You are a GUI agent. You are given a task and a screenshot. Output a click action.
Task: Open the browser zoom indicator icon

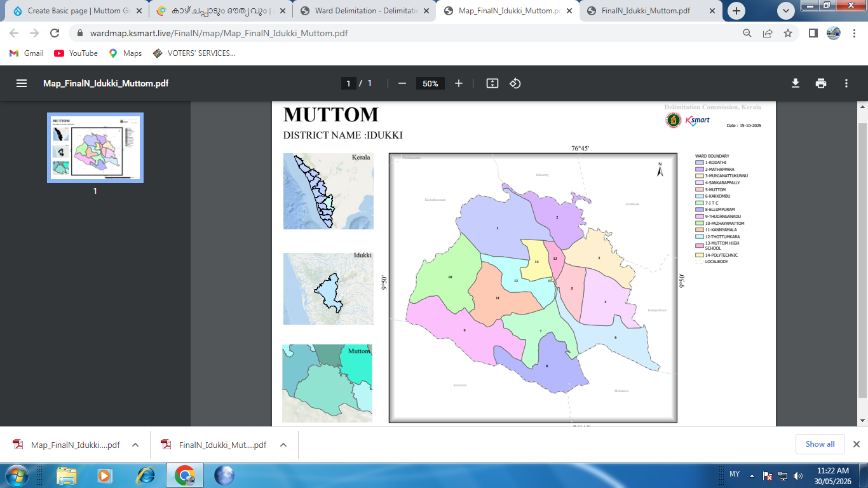[x=747, y=33]
